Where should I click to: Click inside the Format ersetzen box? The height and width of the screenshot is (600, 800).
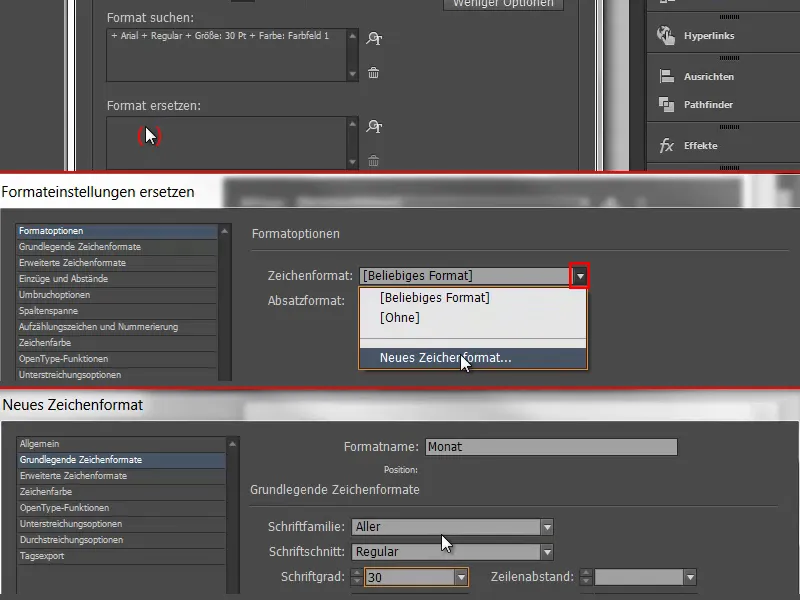pos(227,143)
